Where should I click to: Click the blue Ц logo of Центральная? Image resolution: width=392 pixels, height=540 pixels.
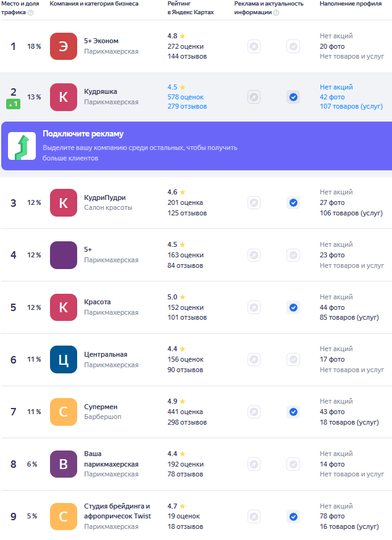click(64, 360)
